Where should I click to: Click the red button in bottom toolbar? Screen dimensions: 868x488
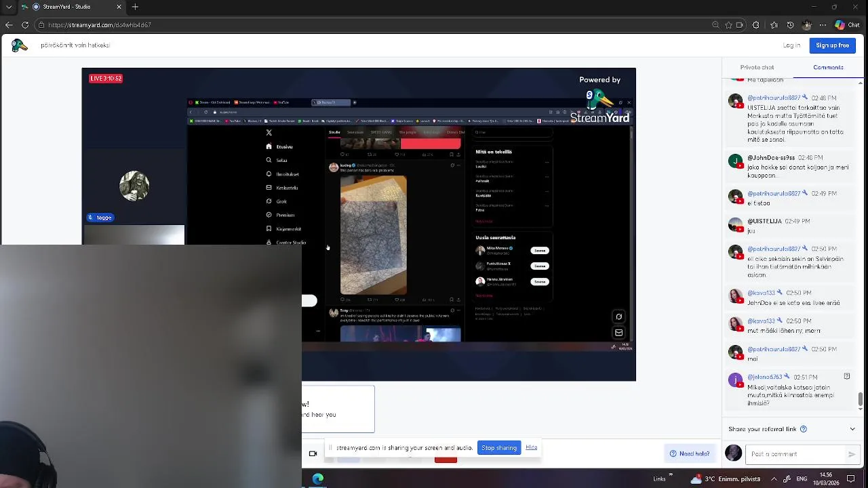point(446,459)
